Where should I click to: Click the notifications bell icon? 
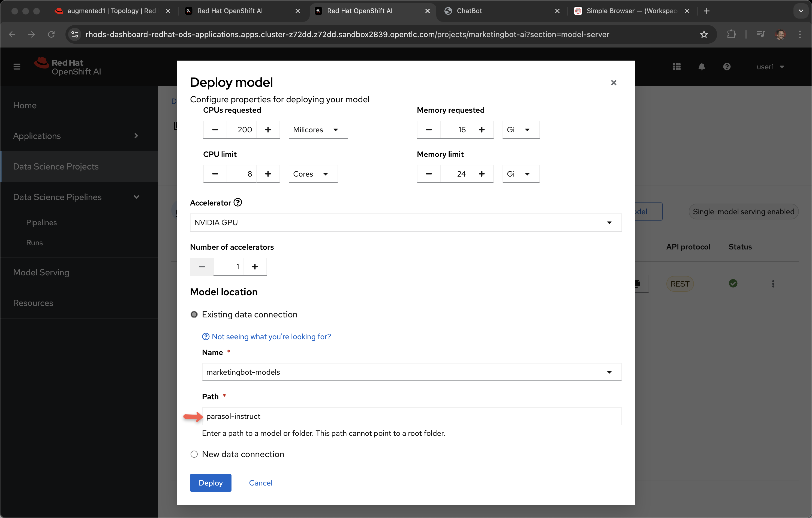pyautogui.click(x=701, y=67)
